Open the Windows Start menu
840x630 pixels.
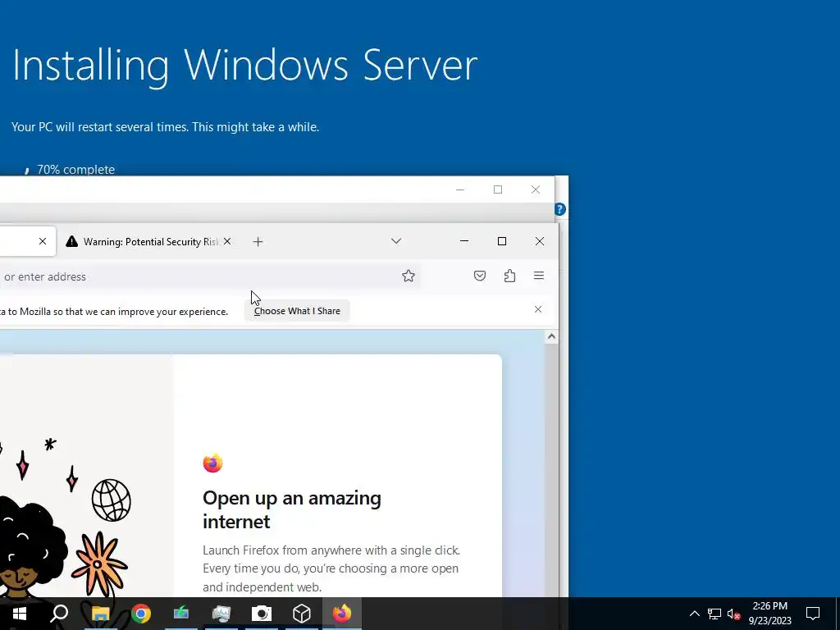point(20,614)
